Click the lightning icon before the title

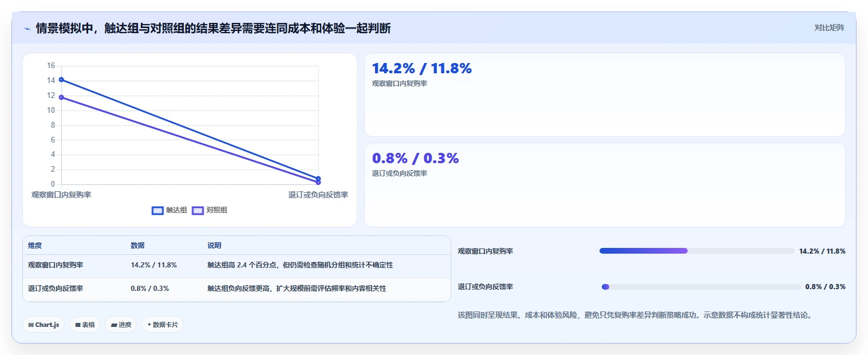(x=27, y=28)
